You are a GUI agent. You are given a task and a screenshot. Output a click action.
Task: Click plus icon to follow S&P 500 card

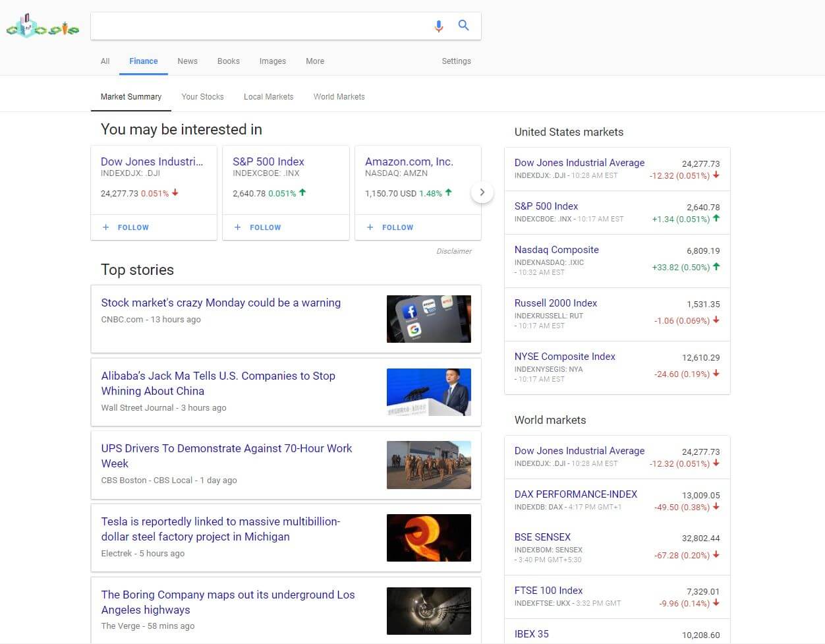[238, 227]
